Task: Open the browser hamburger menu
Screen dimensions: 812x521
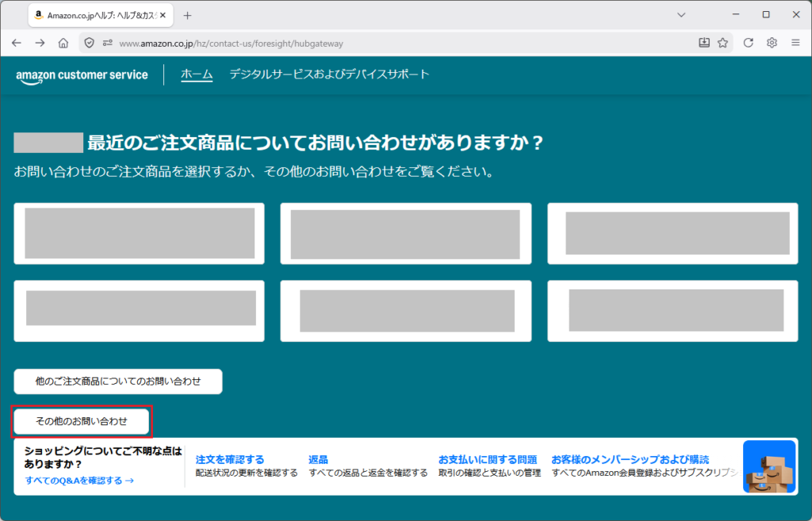Action: click(x=795, y=43)
